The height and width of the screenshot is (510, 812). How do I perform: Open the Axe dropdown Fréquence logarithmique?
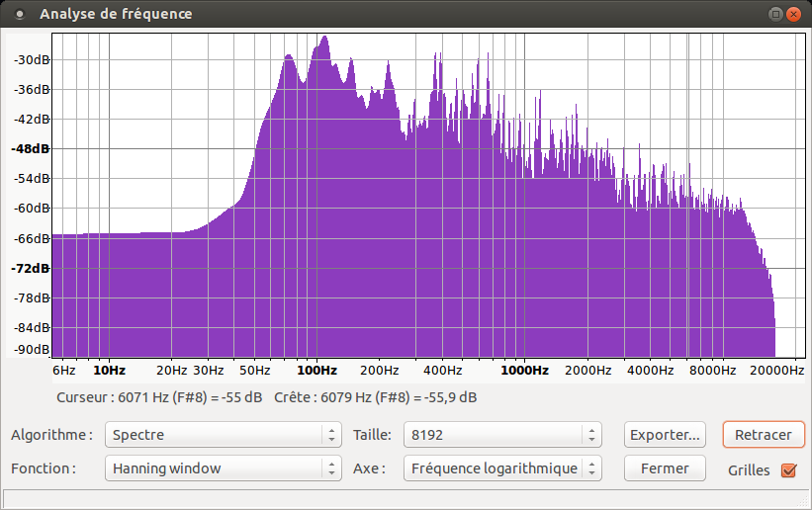point(502,468)
